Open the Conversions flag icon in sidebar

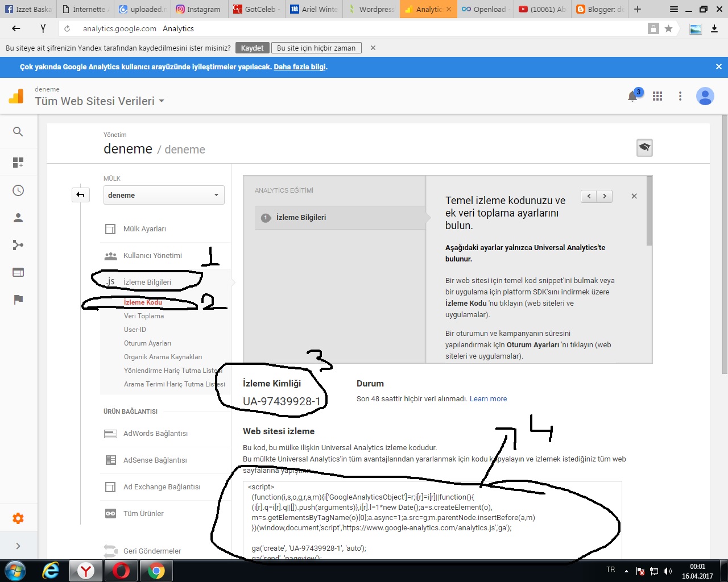click(18, 300)
